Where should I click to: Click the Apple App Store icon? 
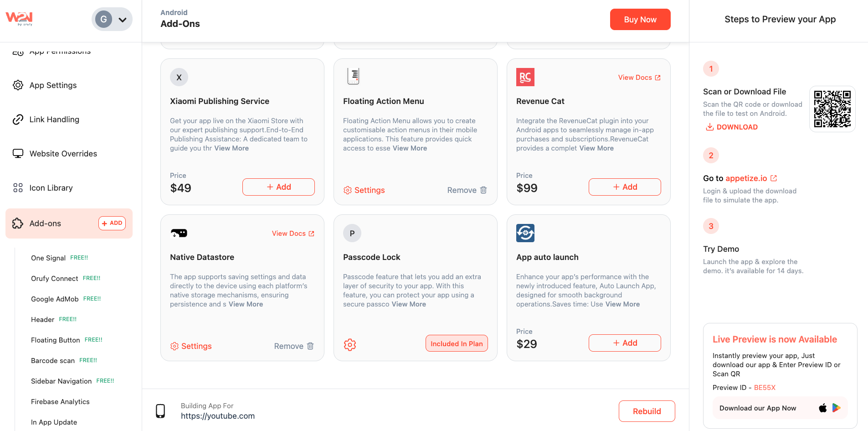point(822,408)
